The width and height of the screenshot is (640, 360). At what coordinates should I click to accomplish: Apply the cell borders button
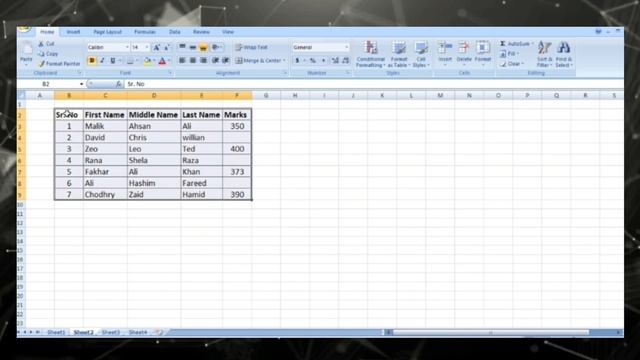[130, 60]
